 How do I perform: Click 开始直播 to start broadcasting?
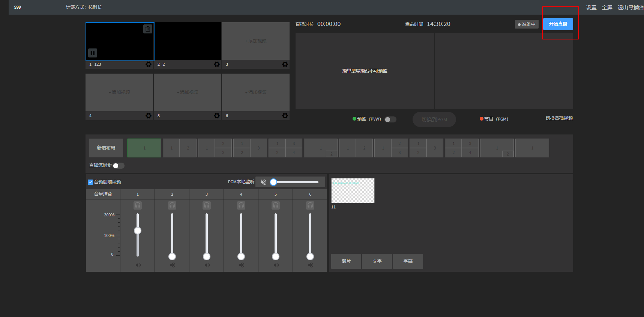point(558,24)
